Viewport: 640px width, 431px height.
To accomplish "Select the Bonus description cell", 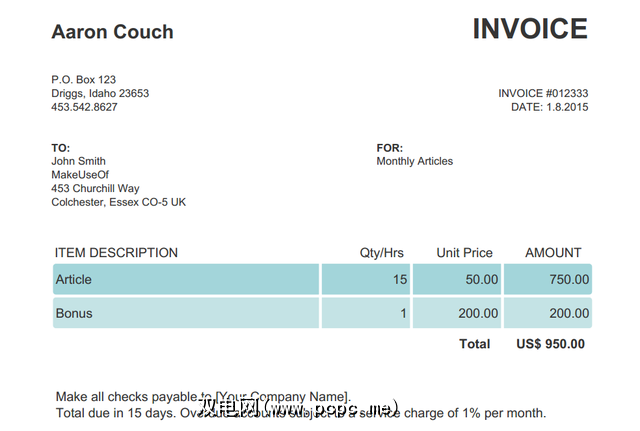I will click(185, 313).
